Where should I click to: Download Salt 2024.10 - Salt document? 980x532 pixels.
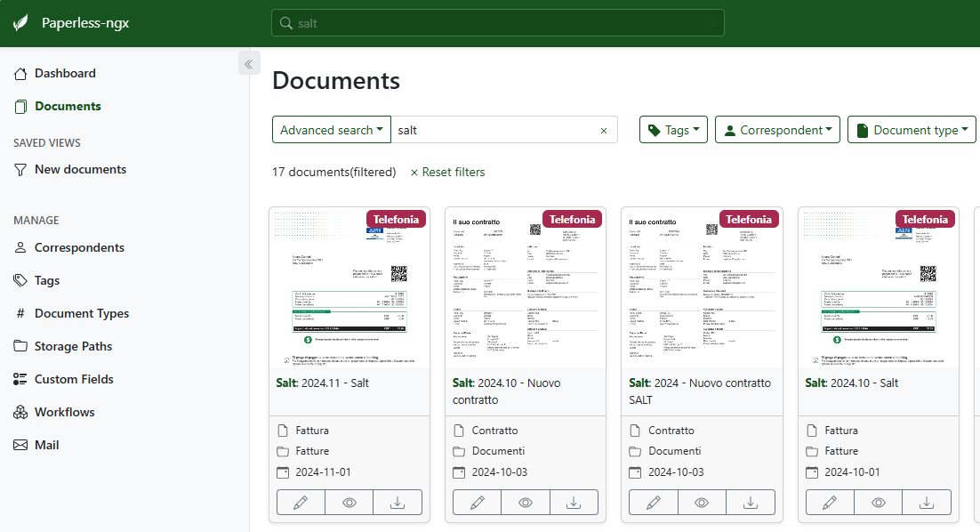(927, 503)
